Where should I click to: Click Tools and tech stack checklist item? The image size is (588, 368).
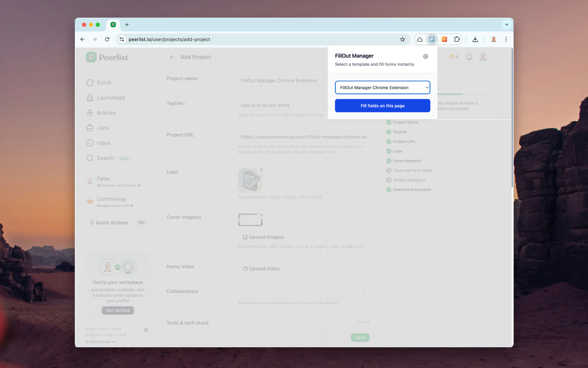pyautogui.click(x=409, y=171)
